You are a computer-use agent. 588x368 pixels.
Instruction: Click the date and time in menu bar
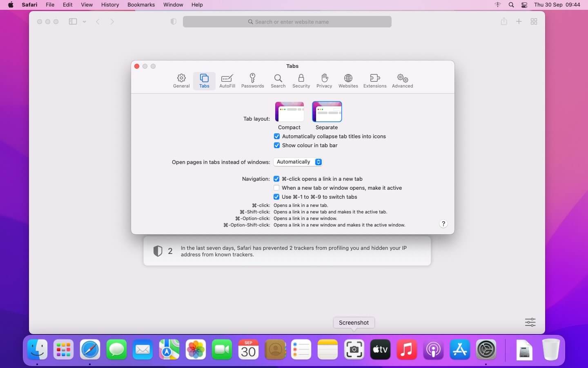click(x=557, y=5)
